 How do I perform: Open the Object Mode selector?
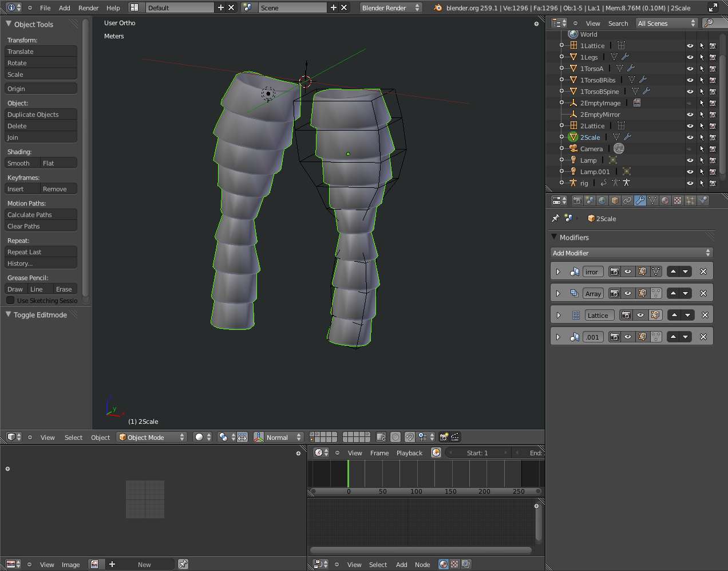pyautogui.click(x=152, y=437)
